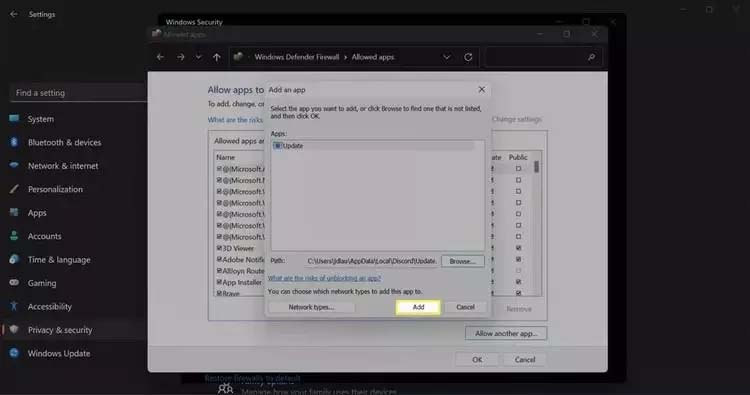Click the Gaming controller icon
The height and width of the screenshot is (395, 750).
coord(14,282)
